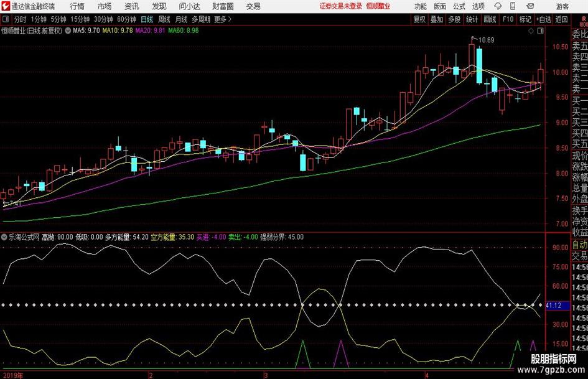Click the 卖出: -4.00 indicator value
This screenshot has height=379, width=588.
(243, 237)
